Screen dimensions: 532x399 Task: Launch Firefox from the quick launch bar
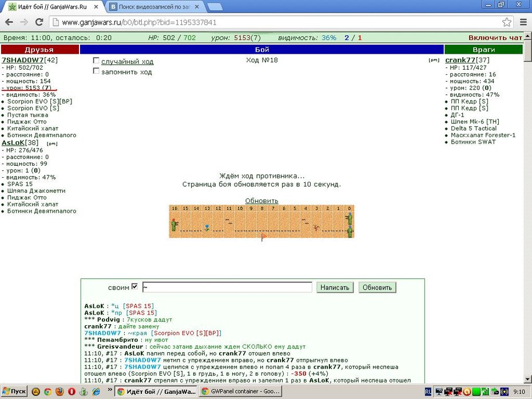tap(59, 392)
